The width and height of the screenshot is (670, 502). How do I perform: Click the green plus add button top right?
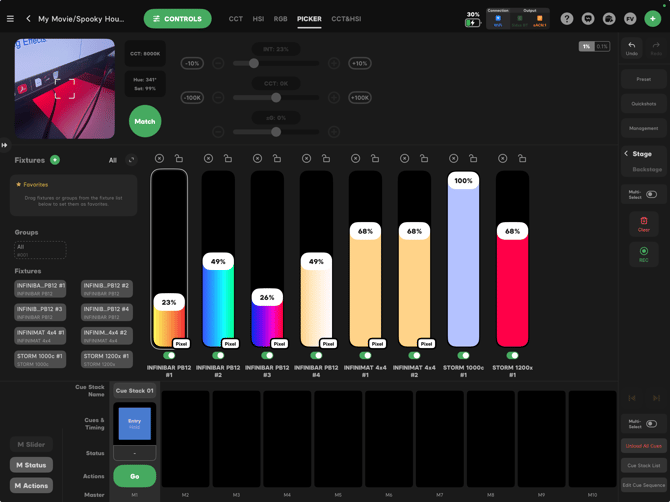click(652, 19)
